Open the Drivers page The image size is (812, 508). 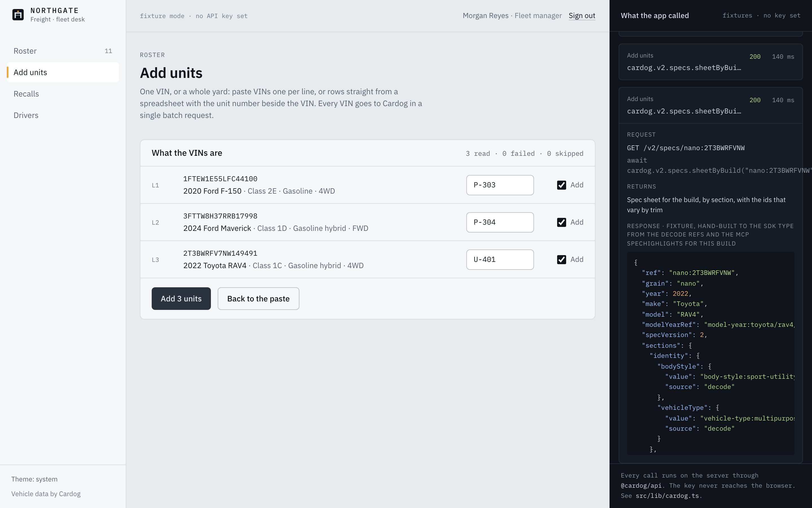[63, 115]
